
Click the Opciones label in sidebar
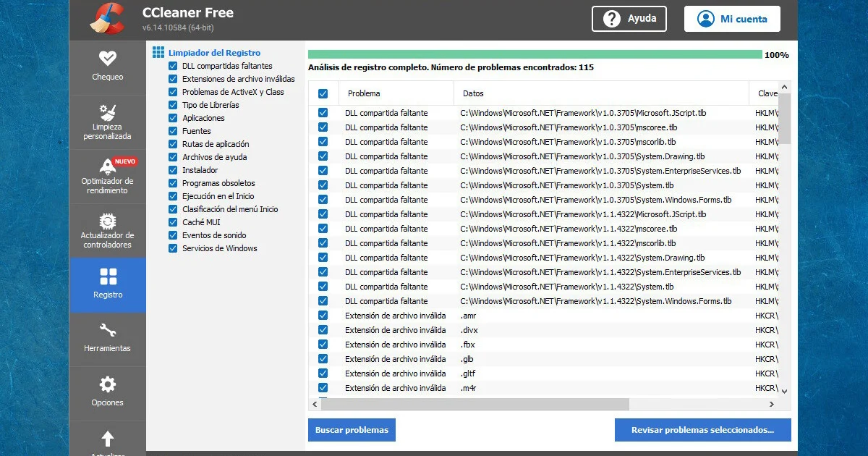pyautogui.click(x=108, y=402)
